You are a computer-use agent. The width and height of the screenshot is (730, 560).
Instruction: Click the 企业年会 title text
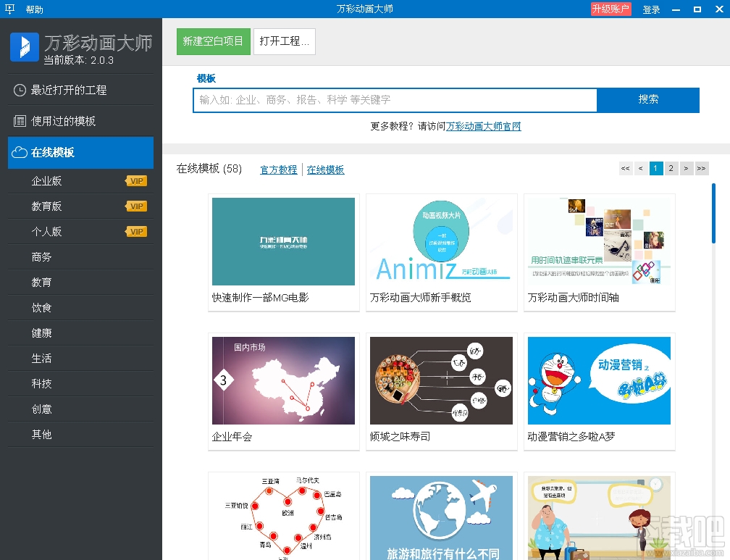pyautogui.click(x=232, y=437)
